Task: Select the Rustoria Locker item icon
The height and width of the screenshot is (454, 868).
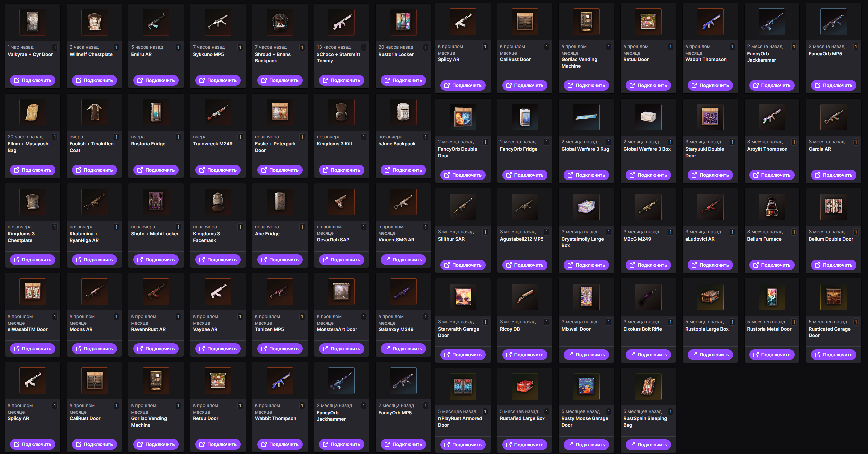Action: point(403,22)
